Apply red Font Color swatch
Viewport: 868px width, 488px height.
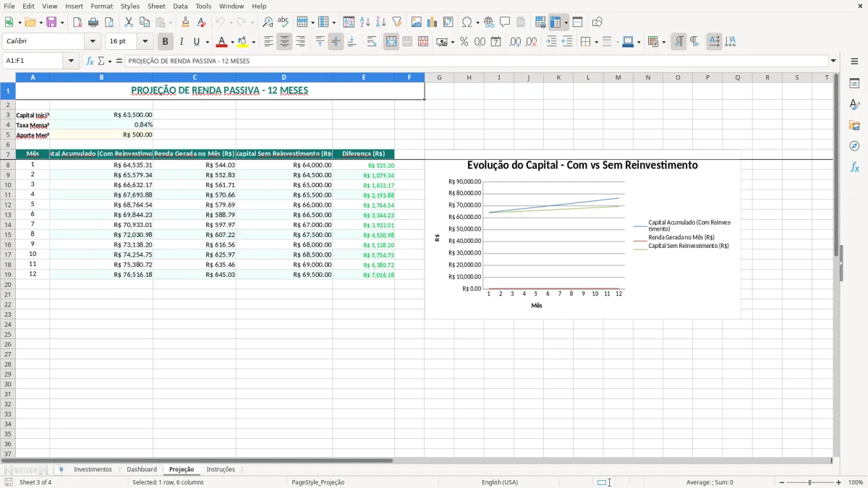[222, 42]
